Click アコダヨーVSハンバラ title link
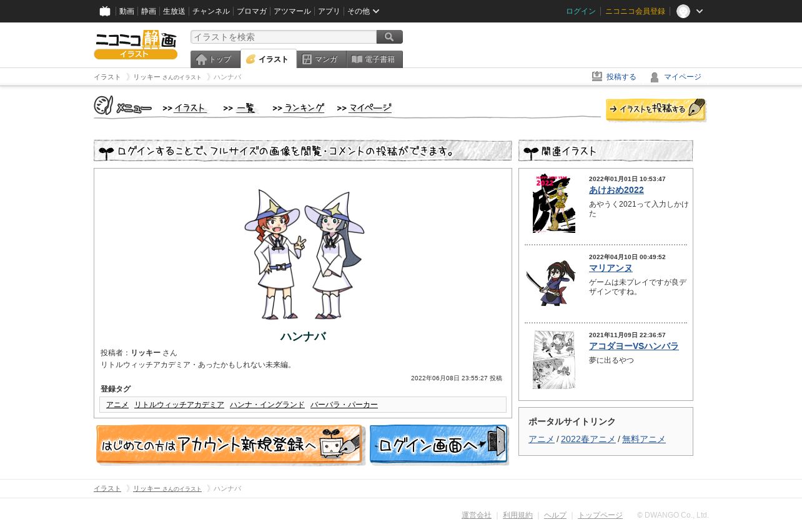This screenshot has width=802, height=532. pos(634,346)
